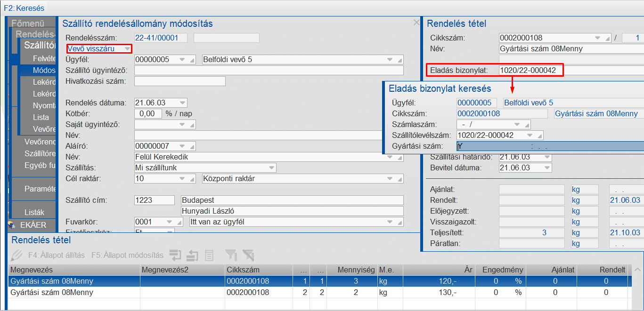Open the Vevő visszáru type dropdown
Viewport: 644px width, 311px height.
pyautogui.click(x=127, y=48)
